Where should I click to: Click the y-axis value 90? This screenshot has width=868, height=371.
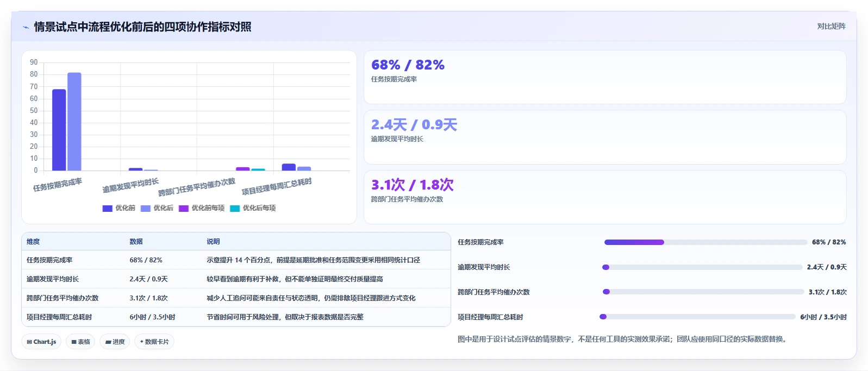[34, 62]
